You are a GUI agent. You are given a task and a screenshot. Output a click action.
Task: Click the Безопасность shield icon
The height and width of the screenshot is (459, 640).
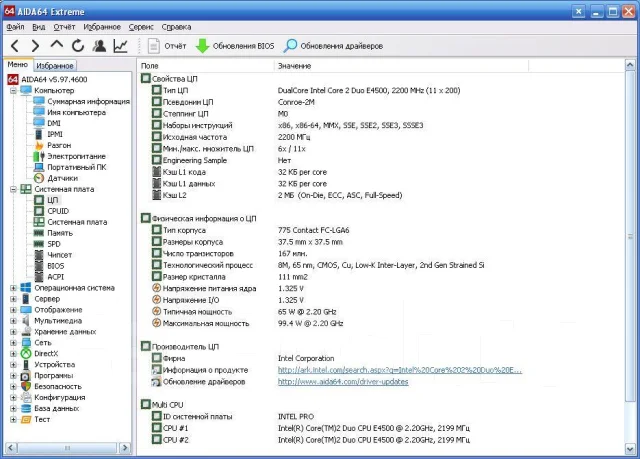pos(26,386)
